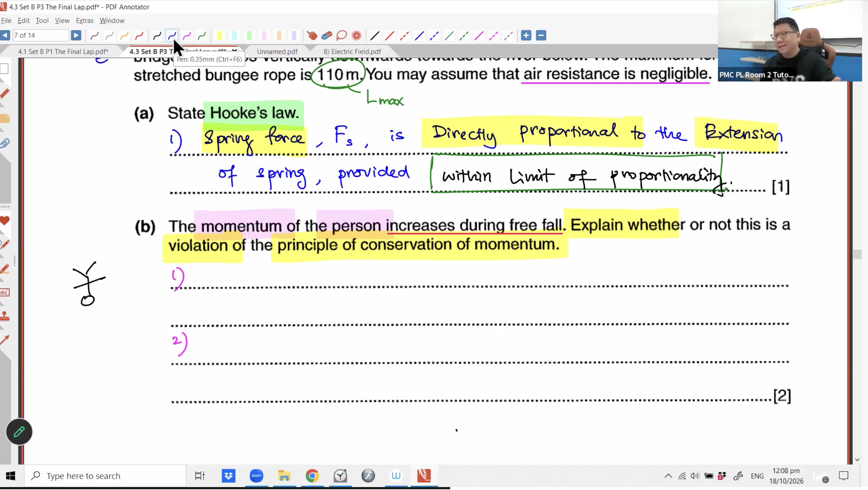
Task: Pick the orange highlighter marker
Action: pos(279,36)
